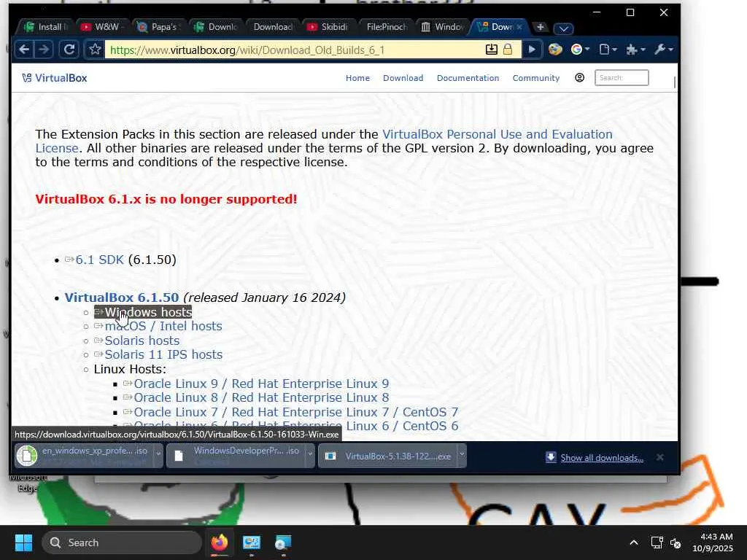Open the 6.1 SDK link
747x560 pixels.
99,260
